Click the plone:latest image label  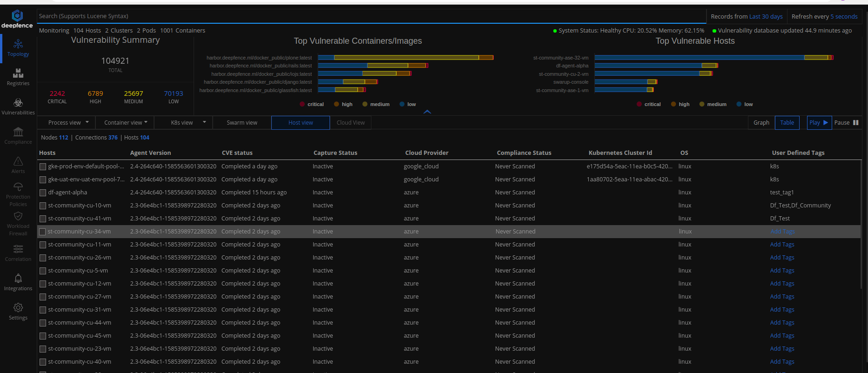click(259, 58)
